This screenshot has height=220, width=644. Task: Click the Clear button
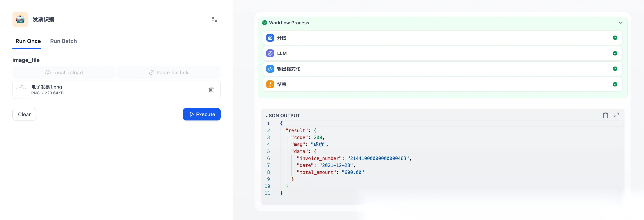coord(24,114)
